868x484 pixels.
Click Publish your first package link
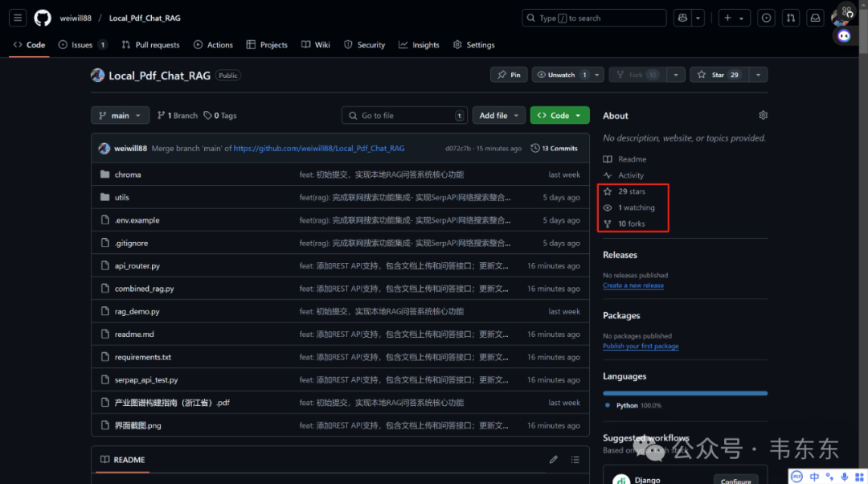(x=641, y=346)
